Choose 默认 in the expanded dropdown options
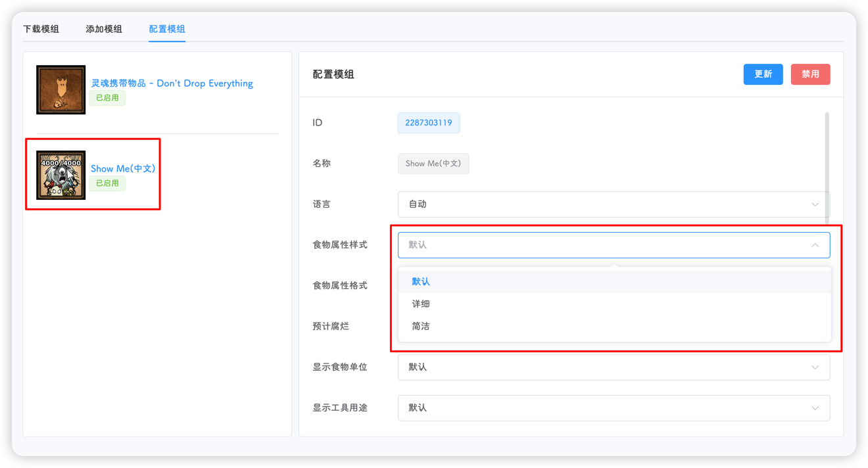 click(421, 281)
